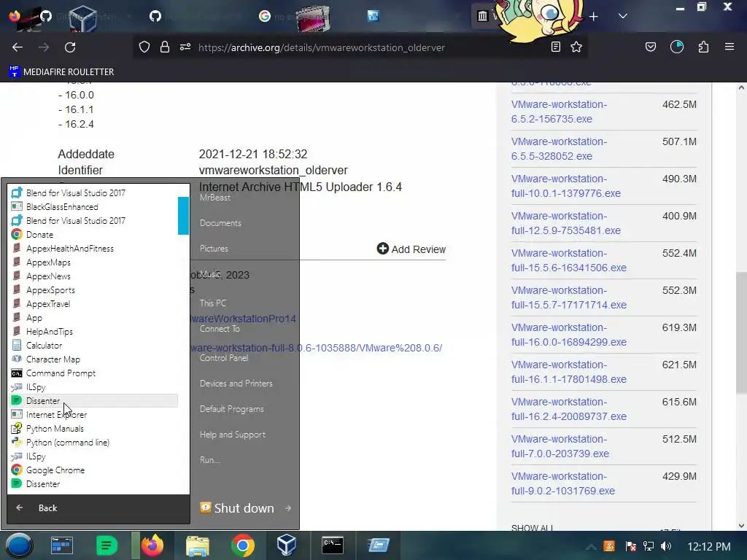Open a new Firefox tab

(594, 17)
